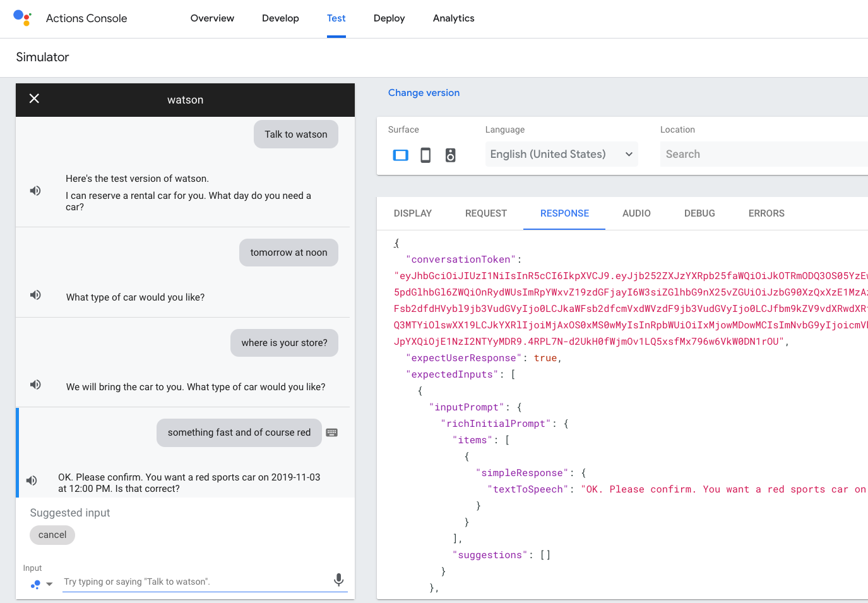Open the Assistant input type dropdown
The image size is (868, 603).
tap(42, 584)
